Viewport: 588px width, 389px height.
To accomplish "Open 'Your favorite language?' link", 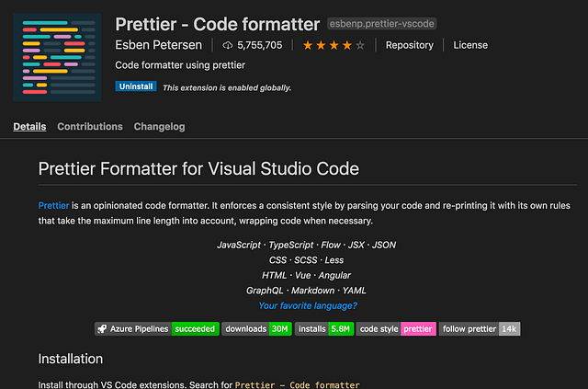I will point(308,305).
